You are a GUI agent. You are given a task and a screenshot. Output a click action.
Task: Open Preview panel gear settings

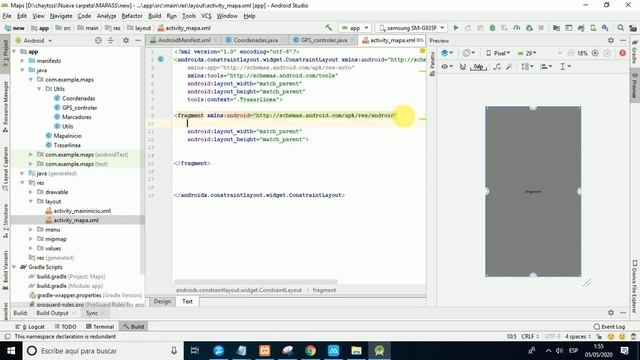pyautogui.click(x=611, y=40)
